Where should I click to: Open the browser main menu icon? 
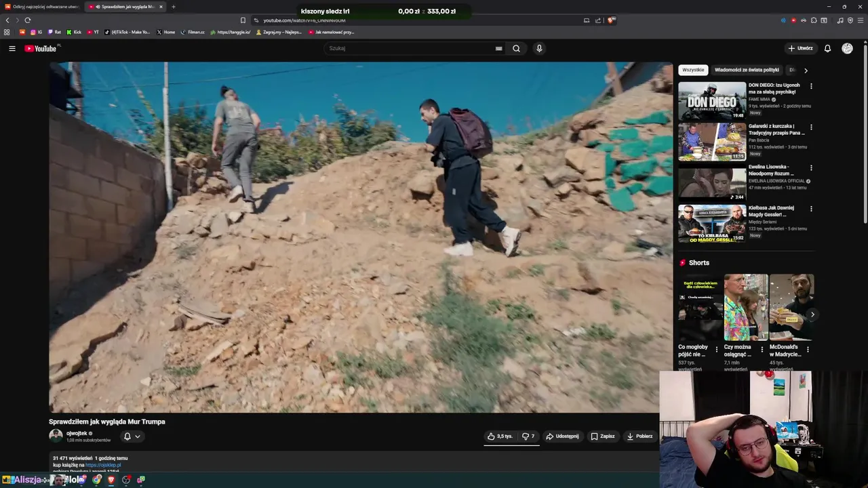(861, 20)
